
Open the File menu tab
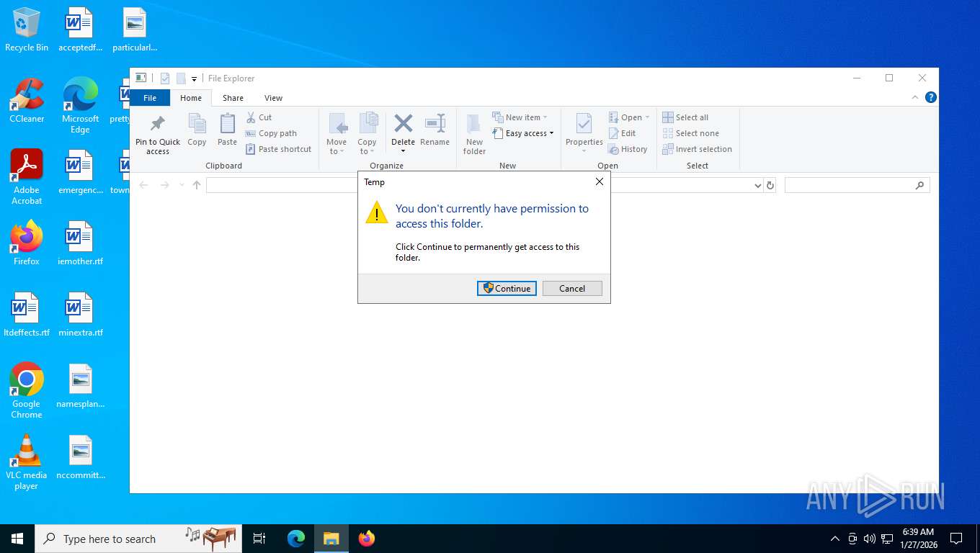coord(150,98)
